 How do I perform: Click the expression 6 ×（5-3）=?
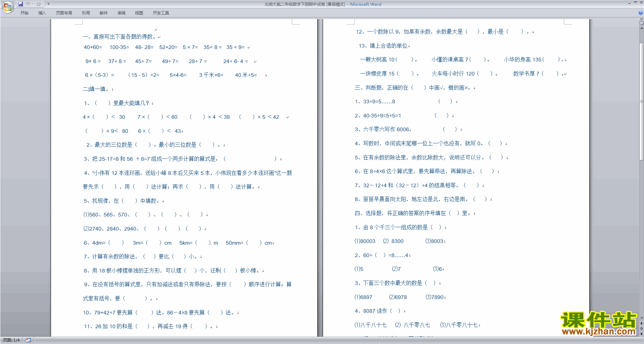(x=100, y=75)
